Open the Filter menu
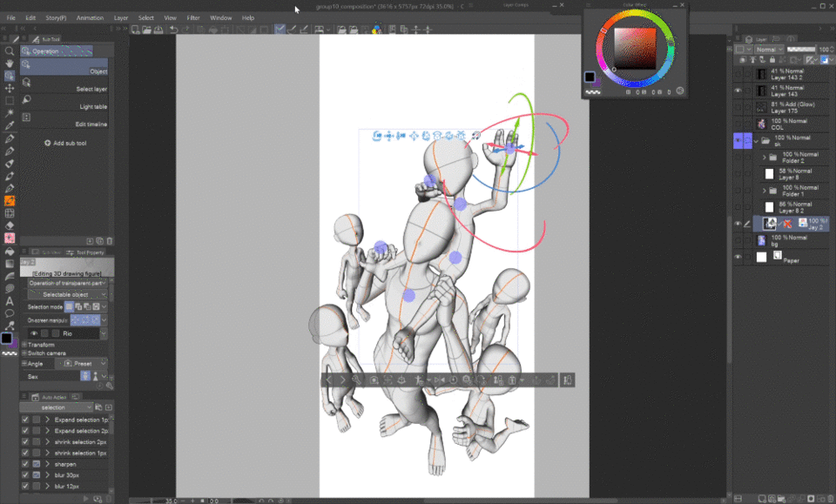This screenshot has height=504, width=836. 193,17
